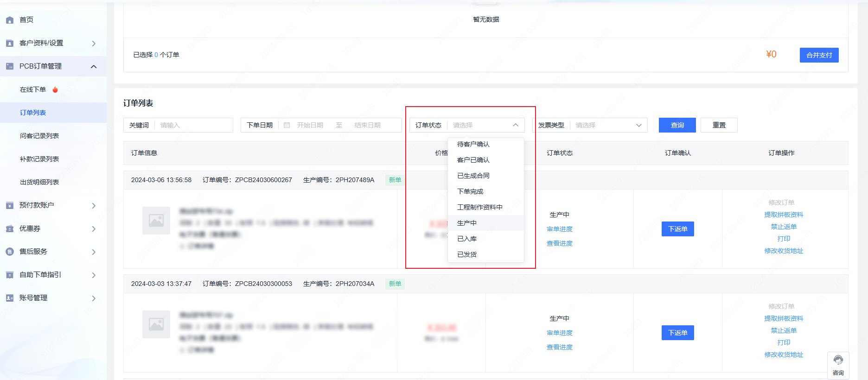
Task: Click 打印 for order ZPCB24030300053
Action: pyautogui.click(x=784, y=342)
